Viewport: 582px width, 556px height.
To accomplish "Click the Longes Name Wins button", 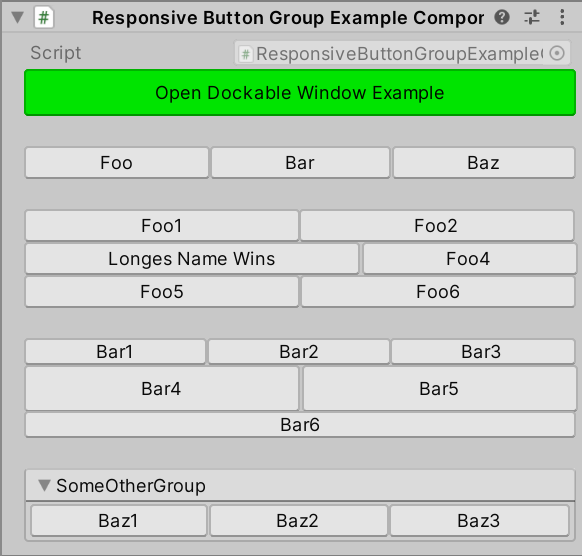I will pos(192,259).
